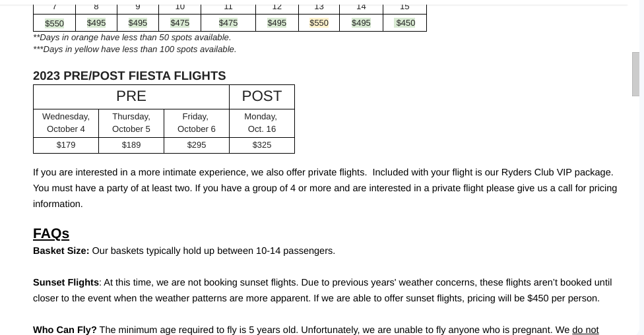Select the Wednesday, October 4 cell

tap(66, 123)
